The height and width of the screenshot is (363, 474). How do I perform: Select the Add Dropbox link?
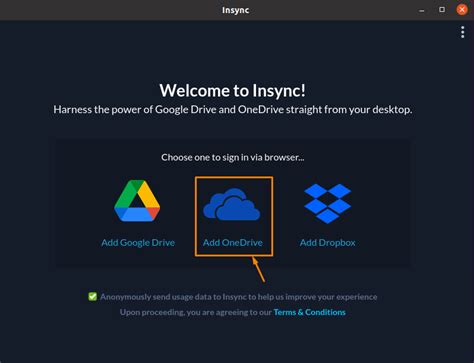pos(327,242)
